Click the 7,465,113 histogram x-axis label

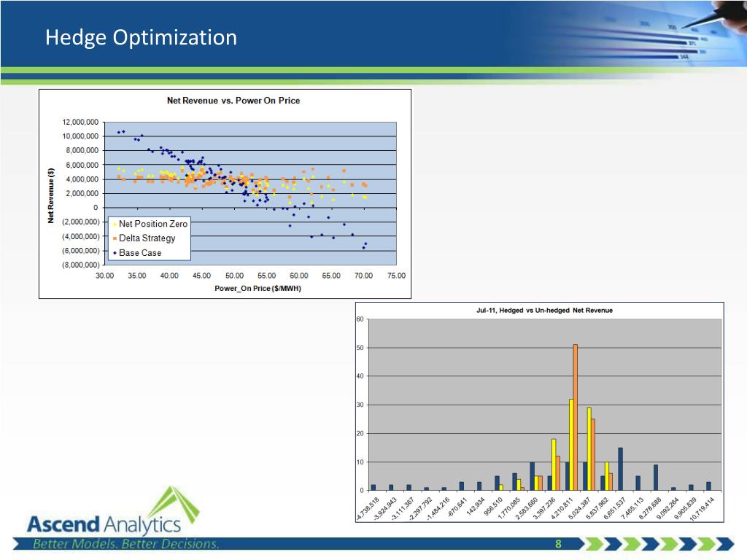tap(632, 508)
